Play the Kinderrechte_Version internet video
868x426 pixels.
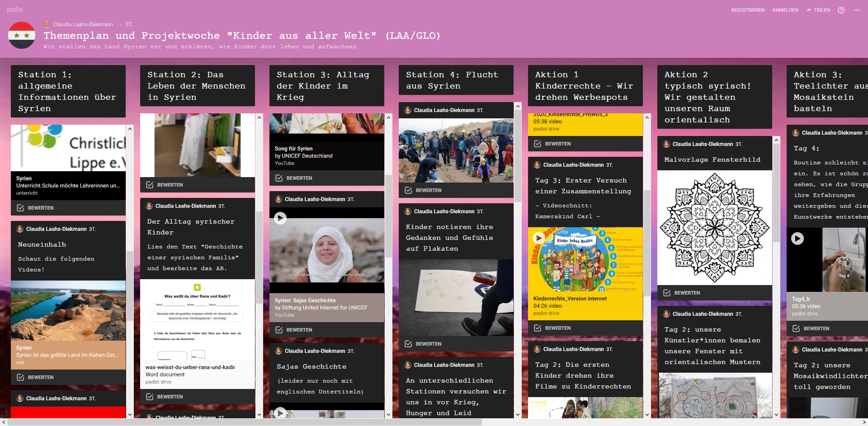538,238
